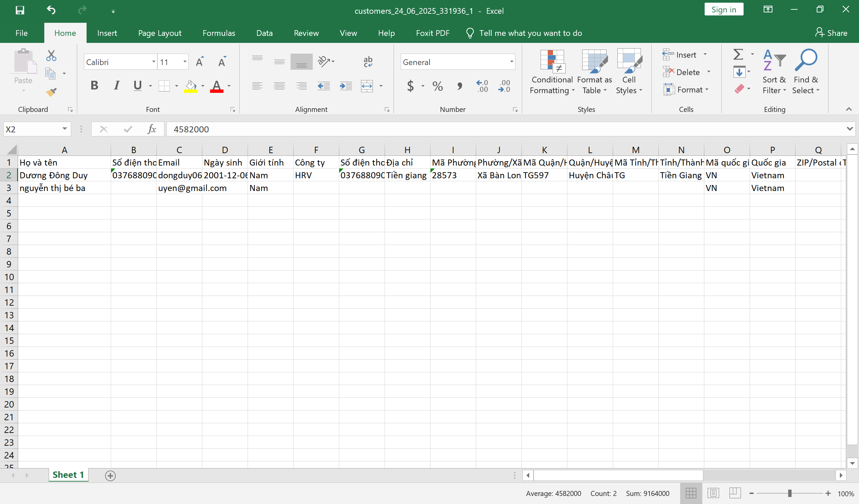Expand the Name Box dropdown arrow

click(64, 129)
